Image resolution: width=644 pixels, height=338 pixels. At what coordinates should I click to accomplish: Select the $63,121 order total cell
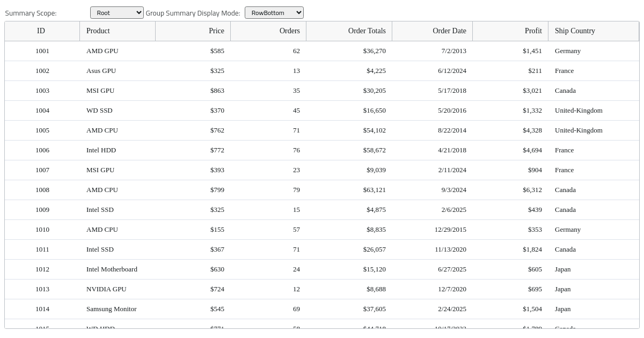349,190
